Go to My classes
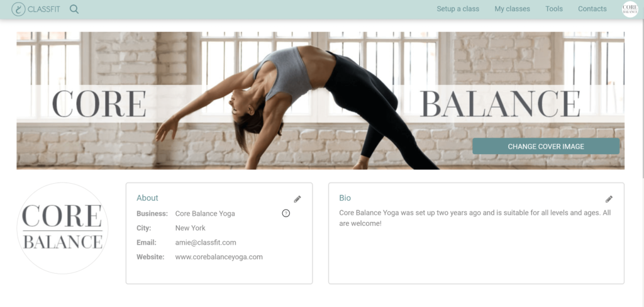The width and height of the screenshot is (644, 307). coord(512,9)
